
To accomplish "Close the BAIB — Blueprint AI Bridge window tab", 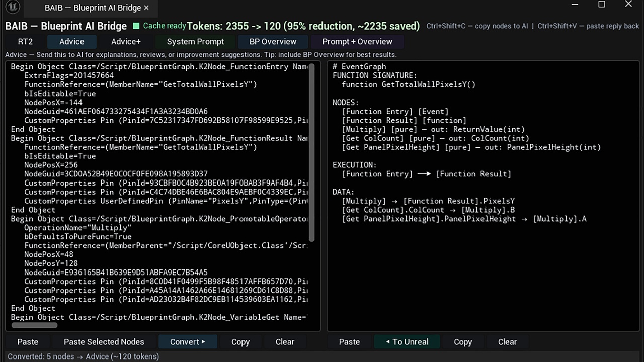I will (x=146, y=8).
